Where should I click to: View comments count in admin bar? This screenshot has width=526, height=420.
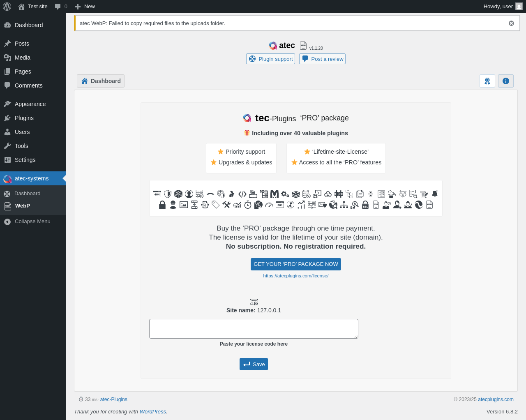61,7
